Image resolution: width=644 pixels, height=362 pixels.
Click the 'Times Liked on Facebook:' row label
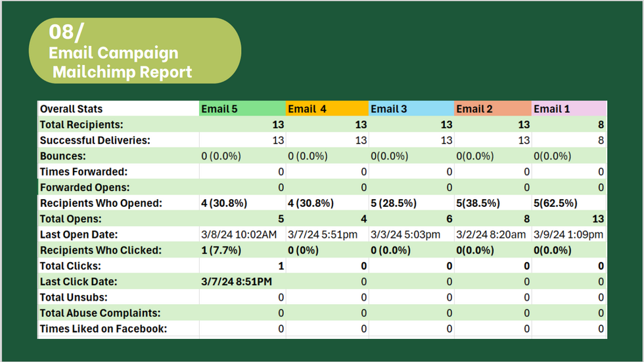point(104,328)
